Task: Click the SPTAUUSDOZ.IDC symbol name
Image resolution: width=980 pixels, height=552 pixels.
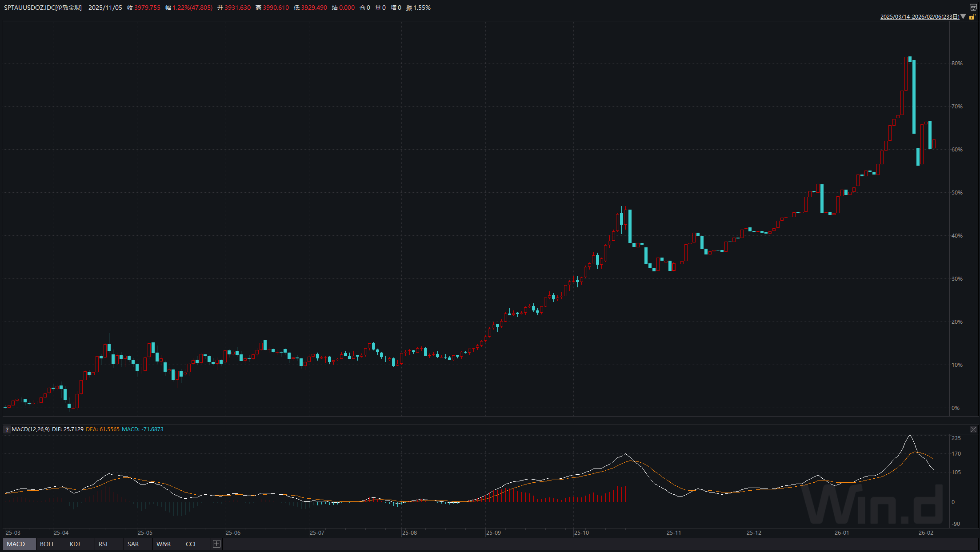Action: (29, 8)
